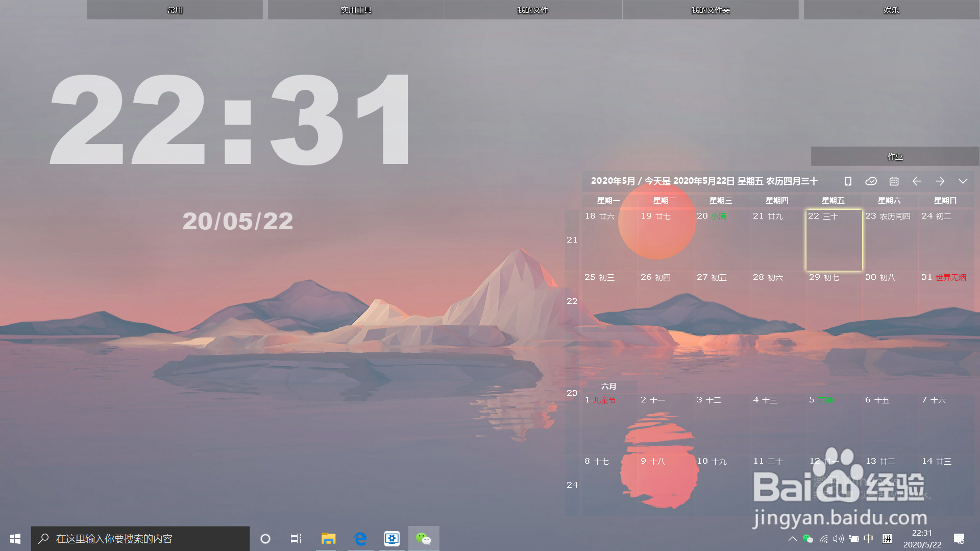Go to next month with right arrow
This screenshot has width=980, height=551.
coord(940,181)
